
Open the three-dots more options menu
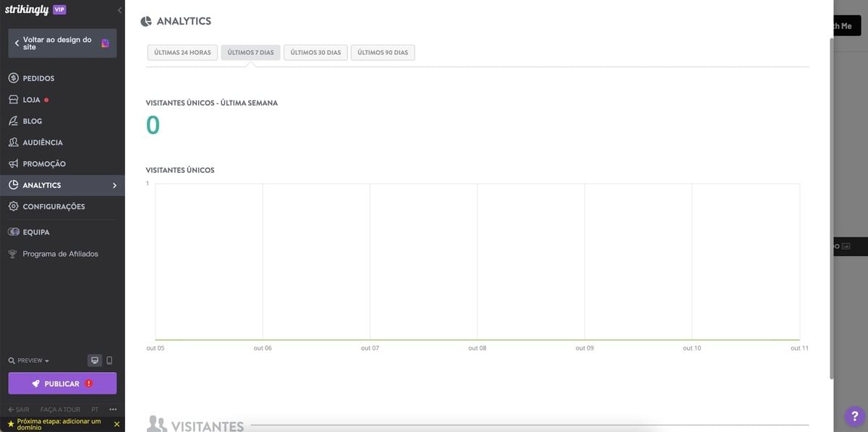click(x=113, y=410)
